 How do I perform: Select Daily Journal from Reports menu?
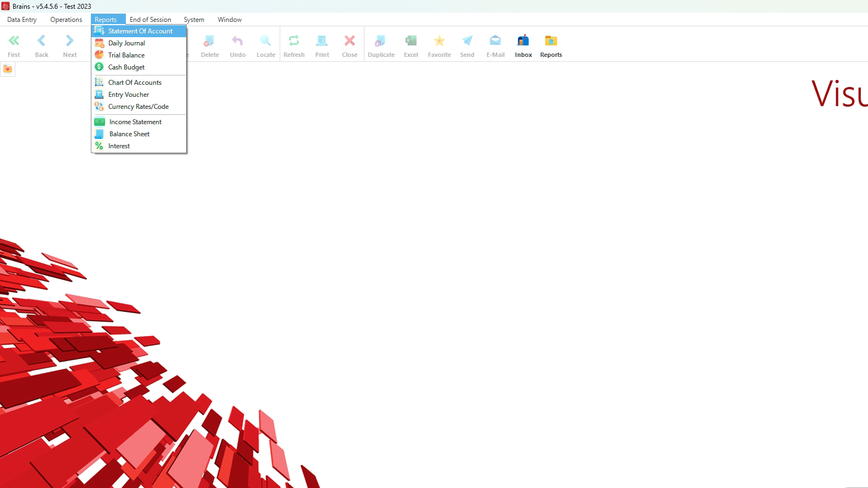click(x=139, y=43)
